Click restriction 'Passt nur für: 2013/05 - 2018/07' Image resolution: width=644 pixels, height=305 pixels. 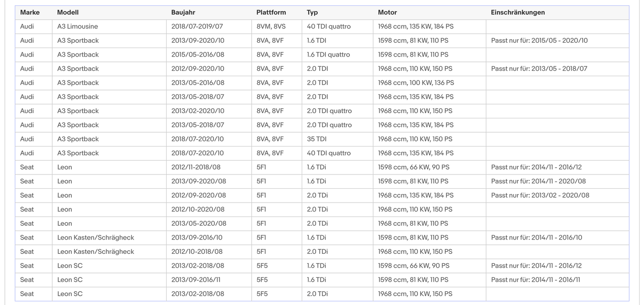pos(539,69)
